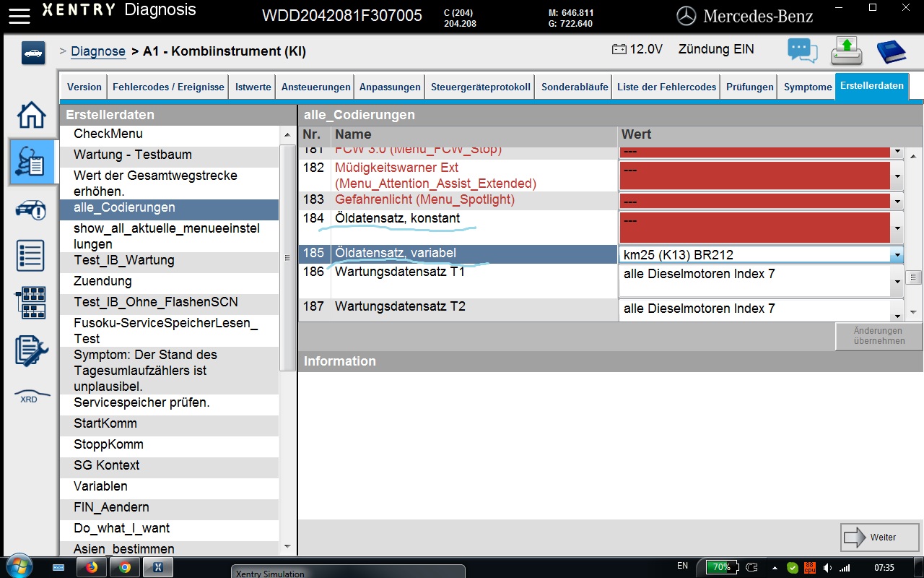Select the diagnosis stethoscope sidebar icon
Viewport: 924px width, 578px height.
(32, 162)
